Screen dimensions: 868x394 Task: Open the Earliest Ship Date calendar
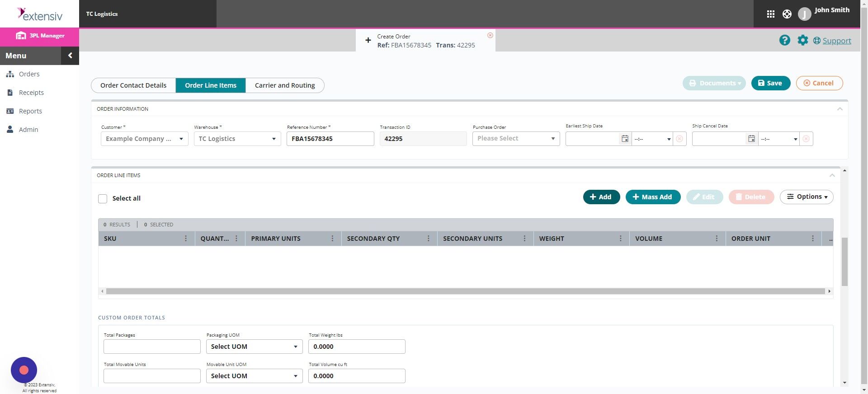pos(625,139)
